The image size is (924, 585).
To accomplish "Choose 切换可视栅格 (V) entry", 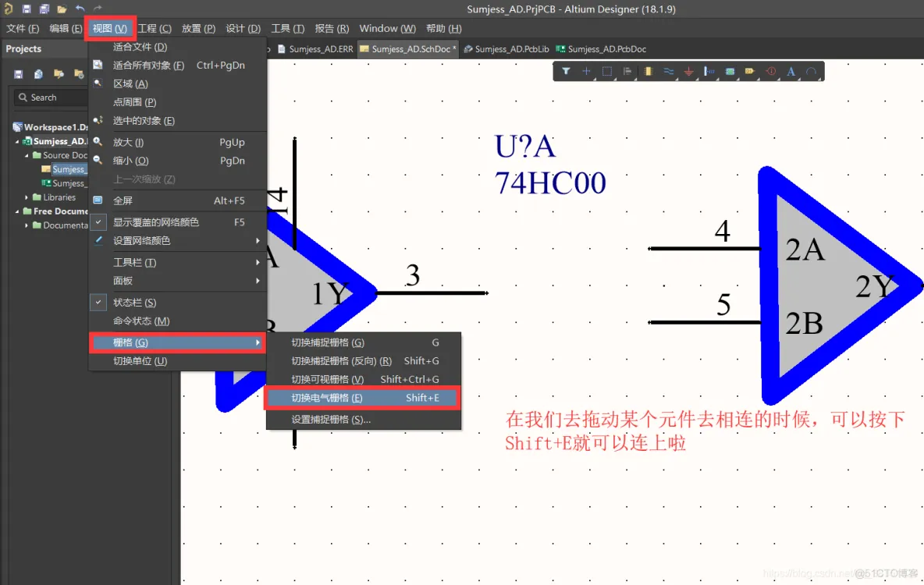I will pyautogui.click(x=364, y=379).
